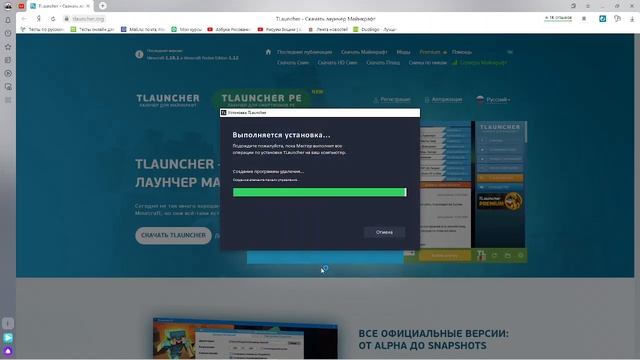Switch to the pinned red YouTube tab

click(21, 6)
